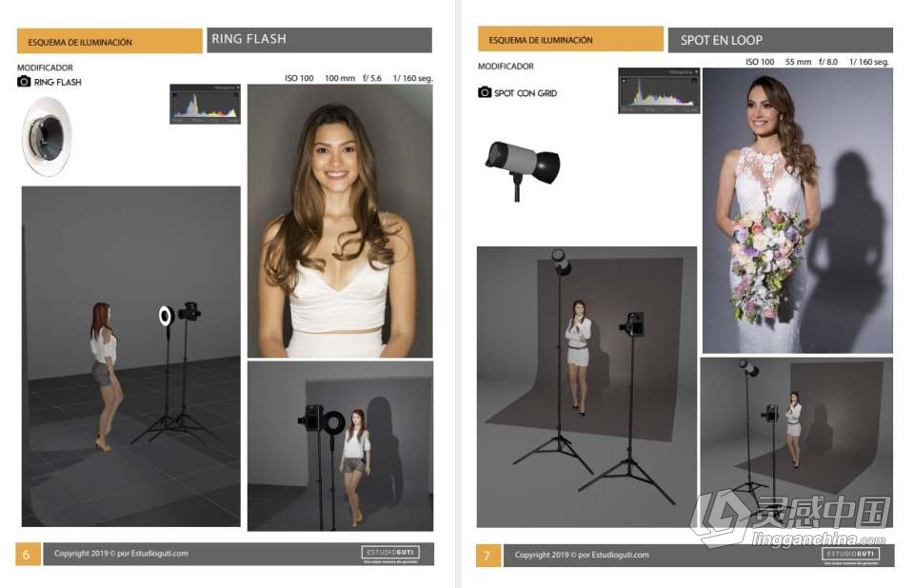Click the large spot light 3D setup diagram
914x588 pixels.
pyautogui.click(x=586, y=387)
